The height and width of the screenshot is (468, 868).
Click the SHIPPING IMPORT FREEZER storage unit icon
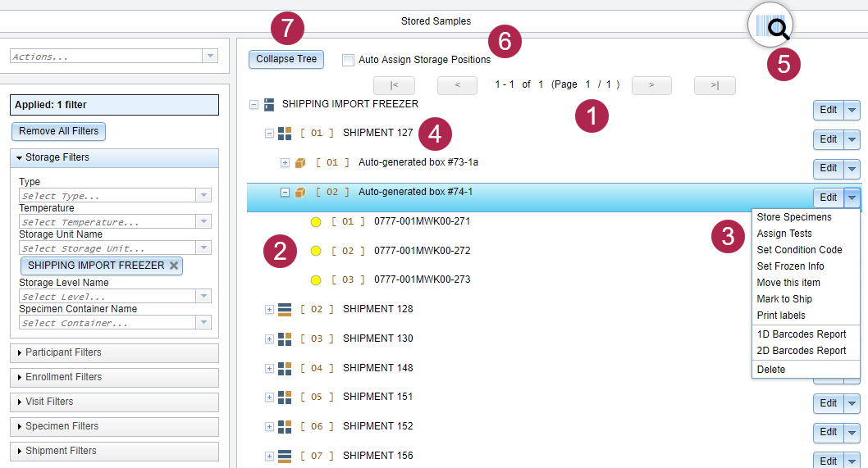tap(269, 105)
